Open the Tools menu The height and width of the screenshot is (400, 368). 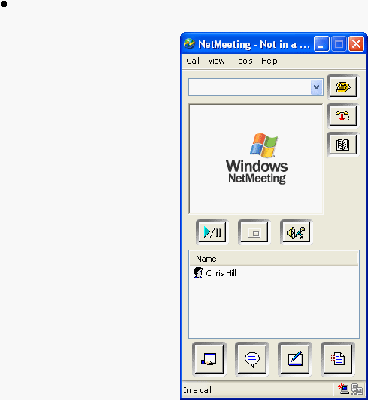pos(244,61)
